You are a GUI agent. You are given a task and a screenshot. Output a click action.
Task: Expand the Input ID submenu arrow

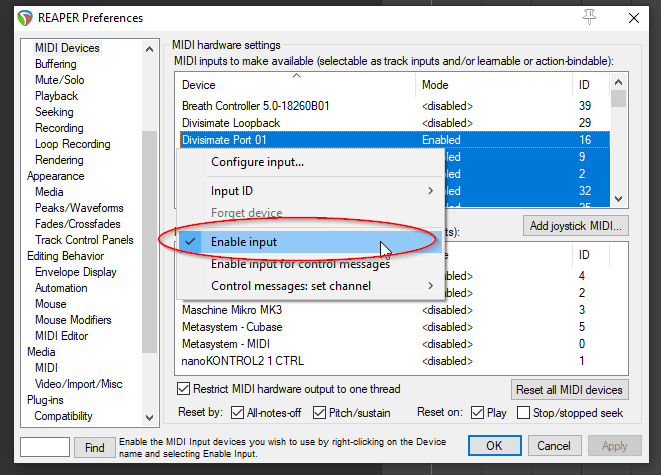(430, 191)
